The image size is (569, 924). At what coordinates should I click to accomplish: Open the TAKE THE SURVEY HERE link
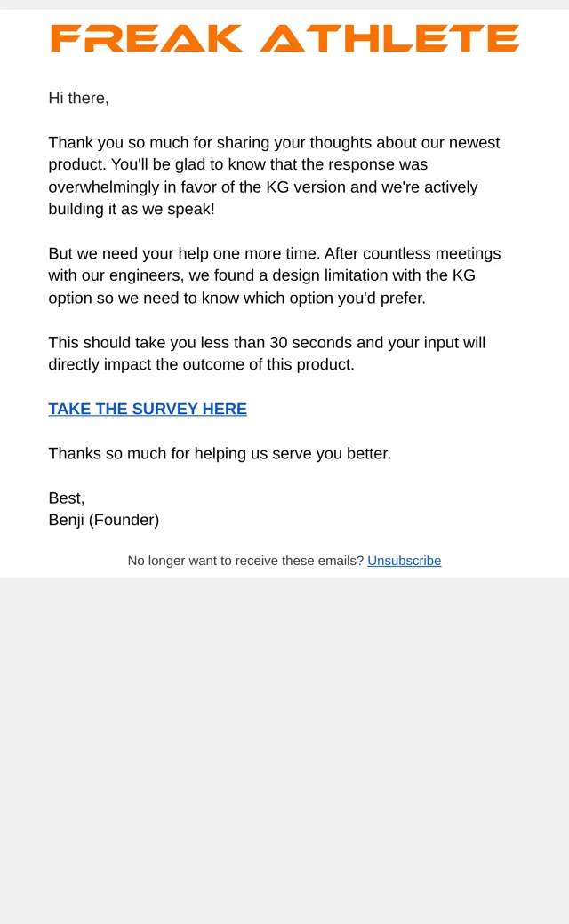pos(148,409)
